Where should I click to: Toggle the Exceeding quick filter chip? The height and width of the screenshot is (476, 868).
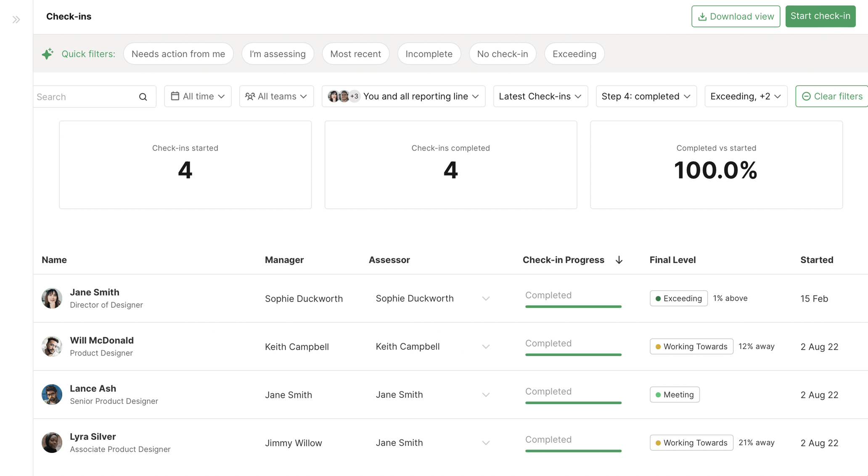574,54
